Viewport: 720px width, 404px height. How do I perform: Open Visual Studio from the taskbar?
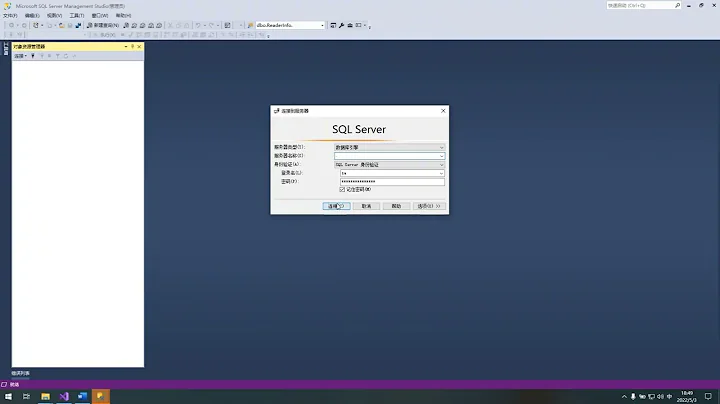(x=64, y=396)
